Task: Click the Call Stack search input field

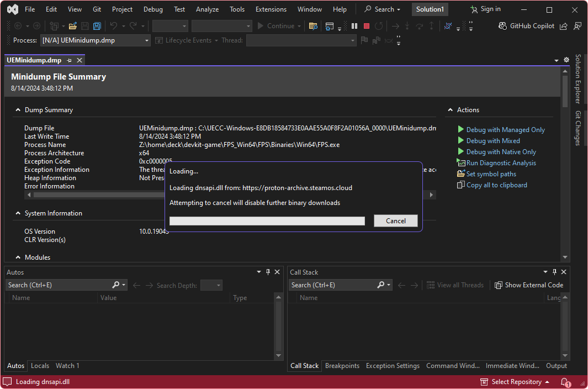Action: [332, 285]
